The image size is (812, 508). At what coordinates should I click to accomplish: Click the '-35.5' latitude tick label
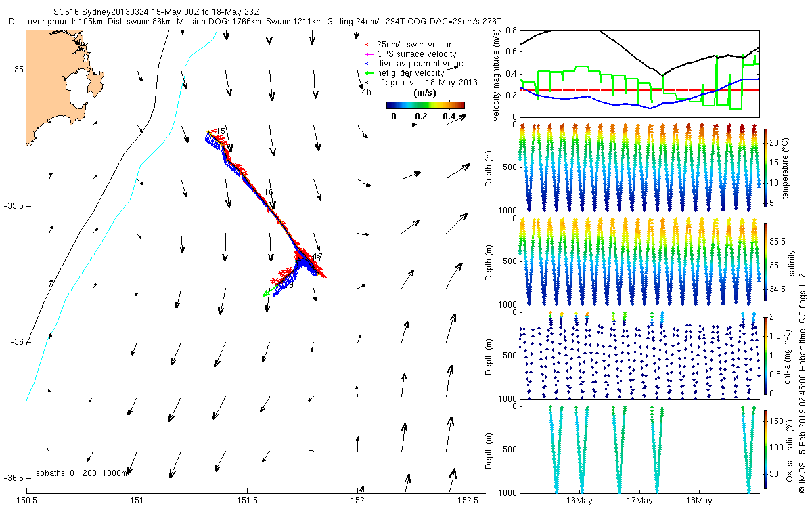14,206
